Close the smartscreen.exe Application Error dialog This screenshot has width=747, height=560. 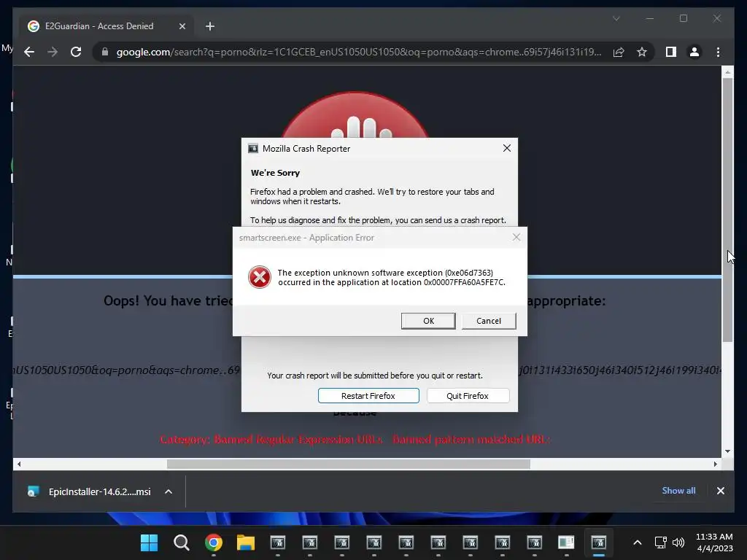[516, 237]
